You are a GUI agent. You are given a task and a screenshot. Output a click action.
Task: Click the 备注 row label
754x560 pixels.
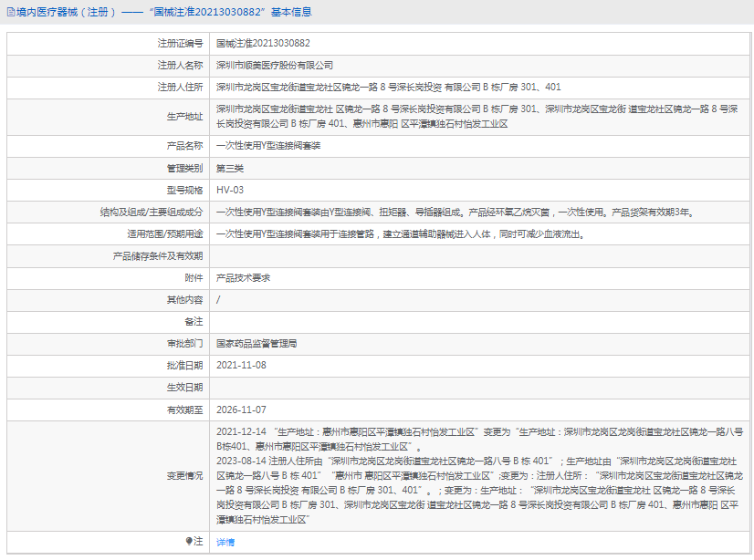[x=194, y=322]
